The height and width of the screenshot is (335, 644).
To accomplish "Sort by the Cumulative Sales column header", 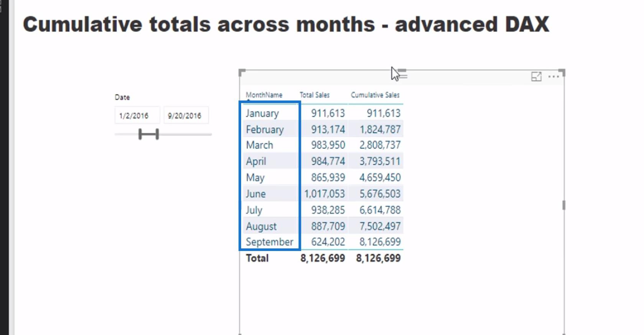I will pyautogui.click(x=375, y=95).
